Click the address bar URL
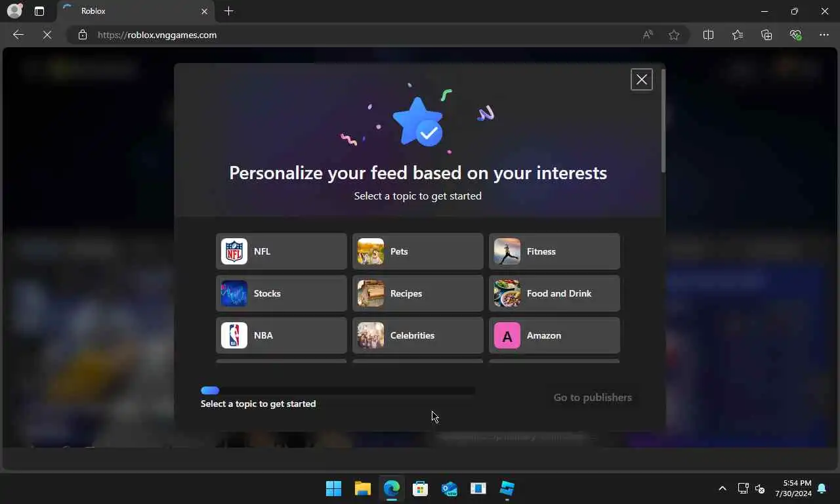The width and height of the screenshot is (840, 504). click(x=157, y=35)
